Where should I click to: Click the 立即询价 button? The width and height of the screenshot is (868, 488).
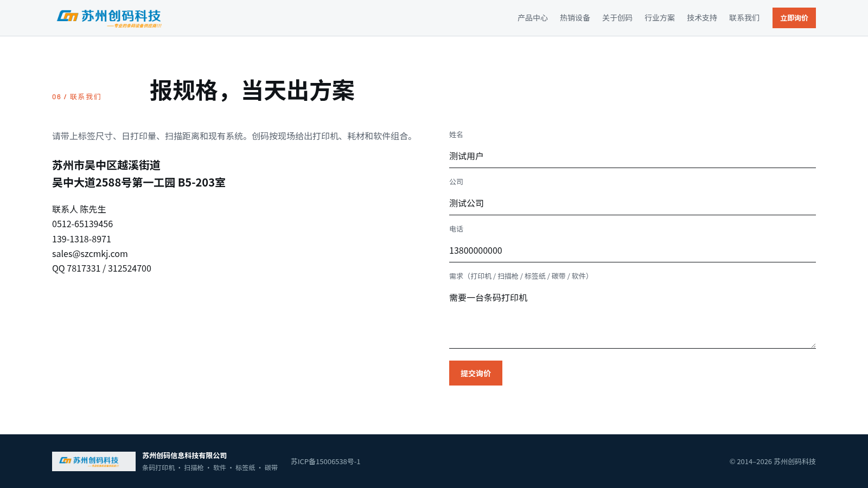pos(794,18)
